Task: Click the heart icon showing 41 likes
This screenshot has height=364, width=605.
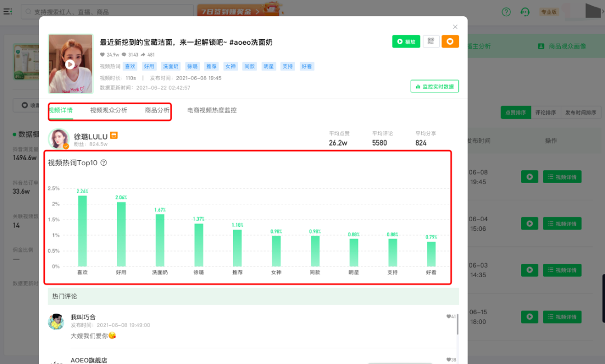Action: (x=449, y=316)
